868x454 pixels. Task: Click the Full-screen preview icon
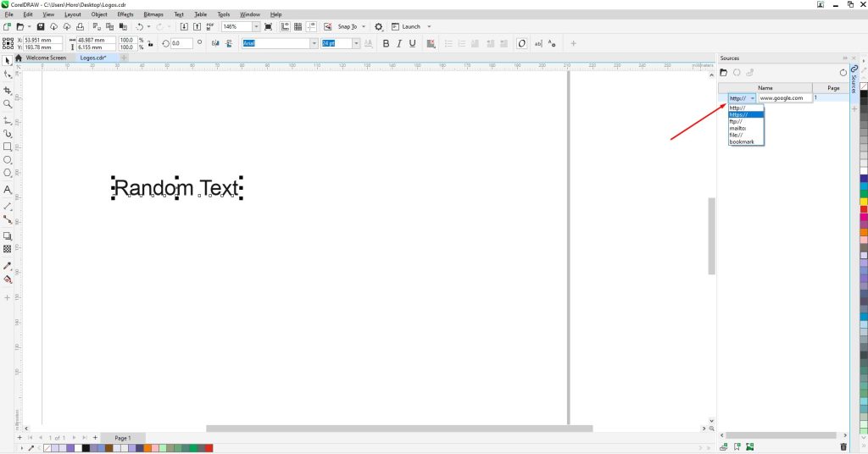(x=269, y=26)
